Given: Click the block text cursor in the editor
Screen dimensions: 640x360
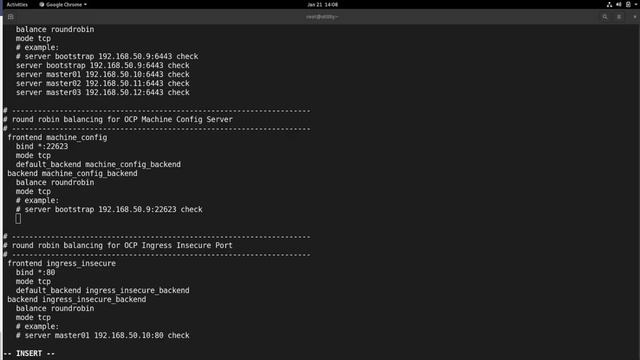Looking at the screenshot, I should [18, 219].
